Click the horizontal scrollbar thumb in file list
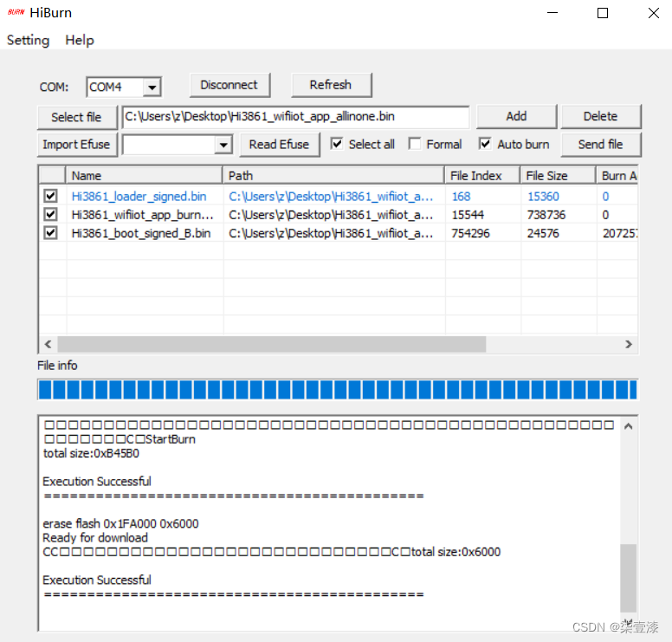The width and height of the screenshot is (672, 642). 272,344
